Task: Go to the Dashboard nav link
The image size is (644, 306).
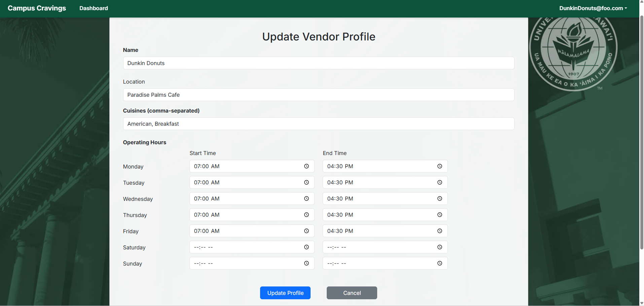Action: (94, 8)
